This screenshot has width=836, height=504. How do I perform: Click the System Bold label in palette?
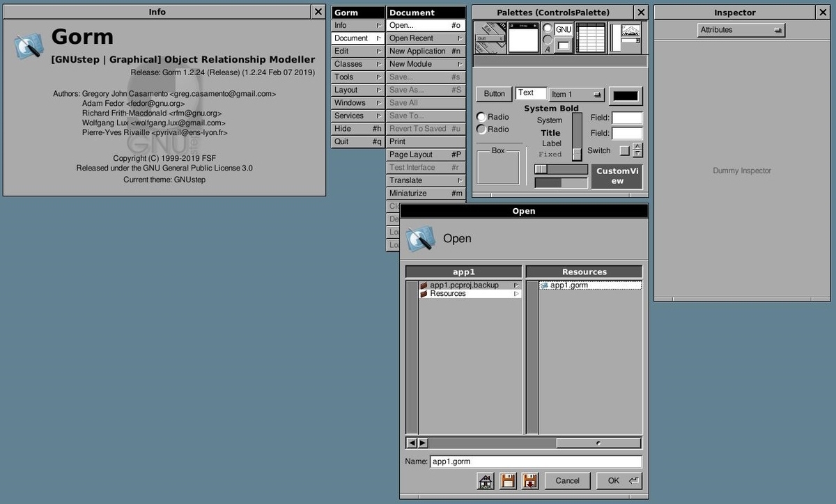551,109
